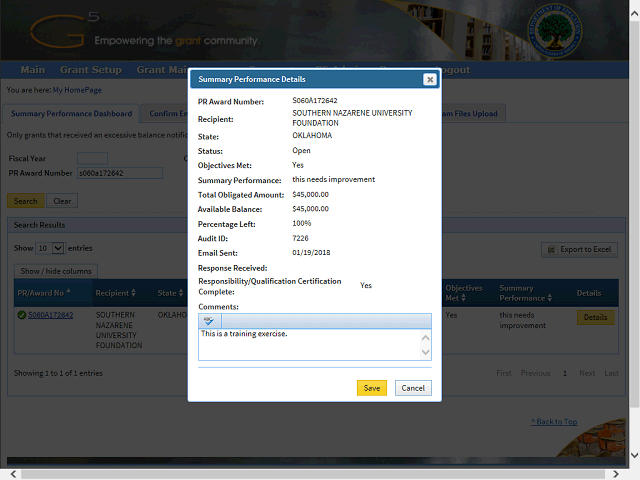Click the vertical page scrollbar thumb
Viewport: 640px width, 480px height.
point(634,214)
